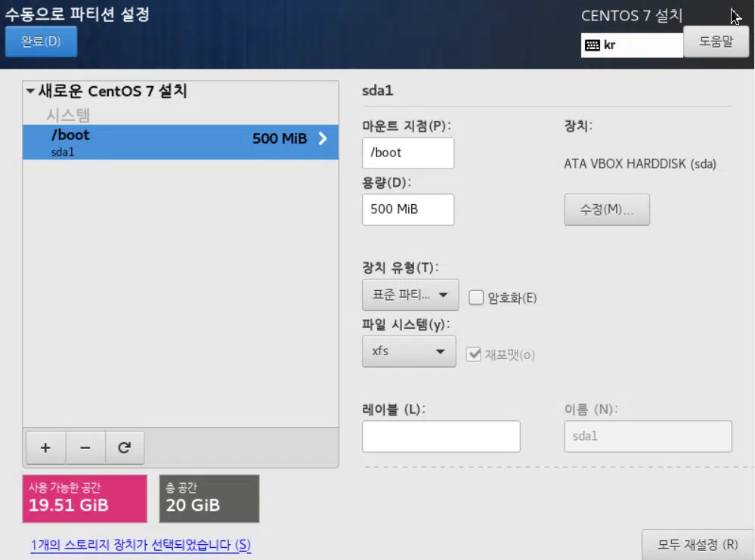
Task: Collapse the 새로운 CentOS 7 설치 section
Action: pyautogui.click(x=30, y=91)
